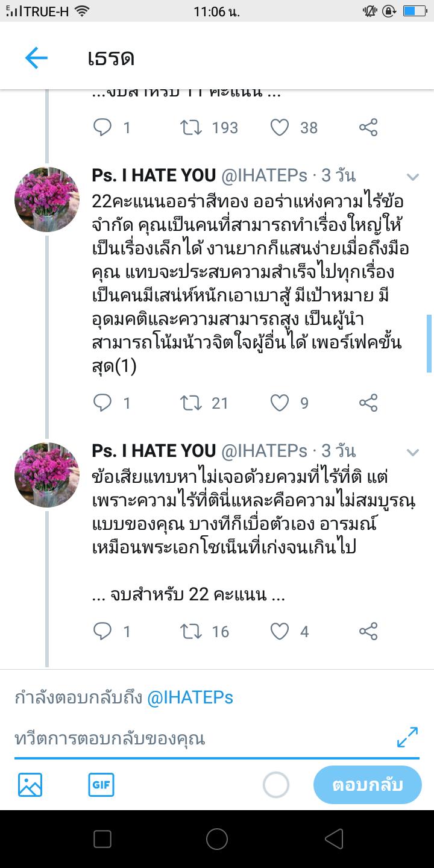Tap the back arrow in header

tap(36, 58)
